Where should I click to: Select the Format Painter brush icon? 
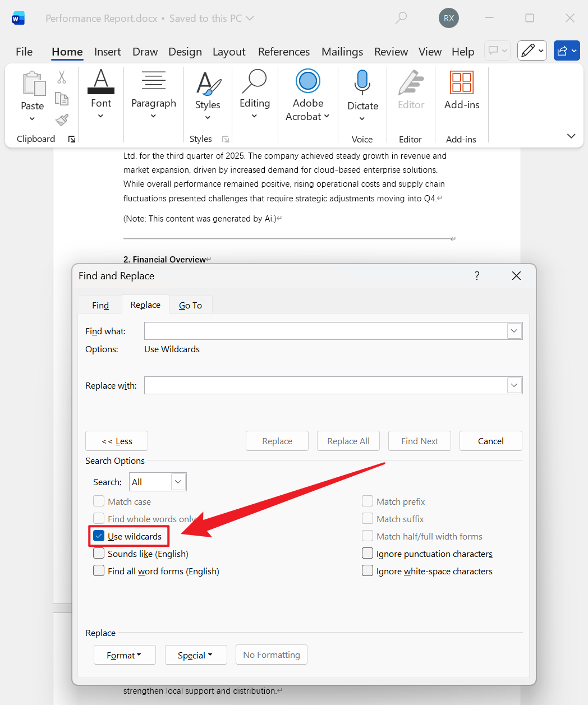62,119
